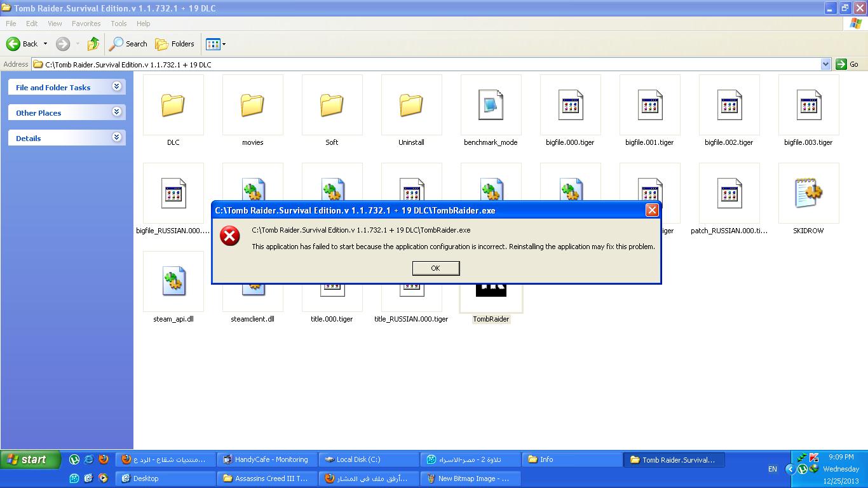Click the Back toolbar button
This screenshot has height=488, width=868.
(22, 44)
